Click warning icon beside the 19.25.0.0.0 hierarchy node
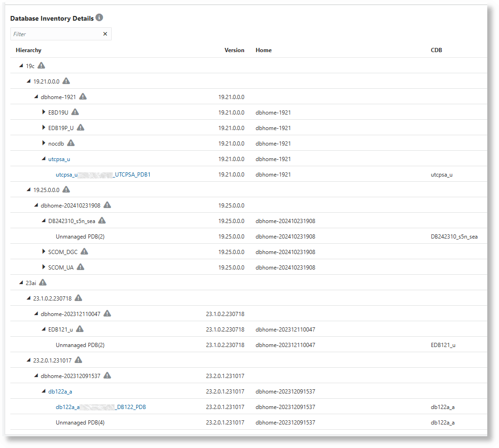Image resolution: width=499 pixels, height=448 pixels. [x=66, y=189]
